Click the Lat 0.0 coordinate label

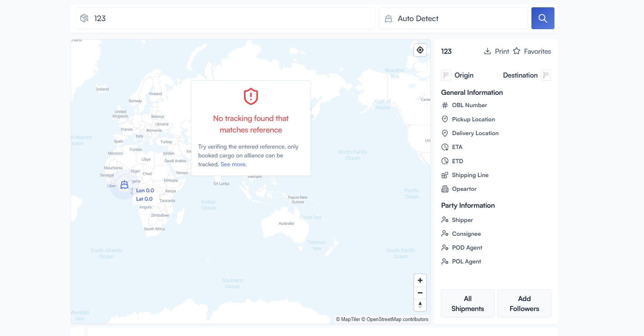point(144,199)
